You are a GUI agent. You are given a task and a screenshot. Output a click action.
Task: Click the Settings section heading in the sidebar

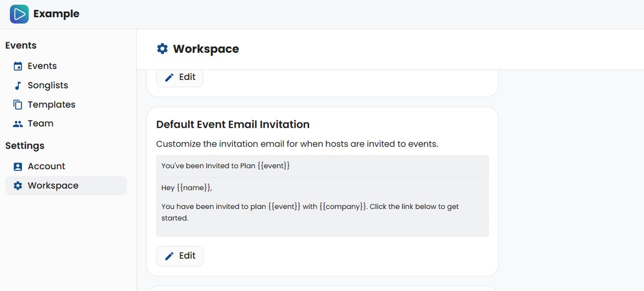pos(25,146)
